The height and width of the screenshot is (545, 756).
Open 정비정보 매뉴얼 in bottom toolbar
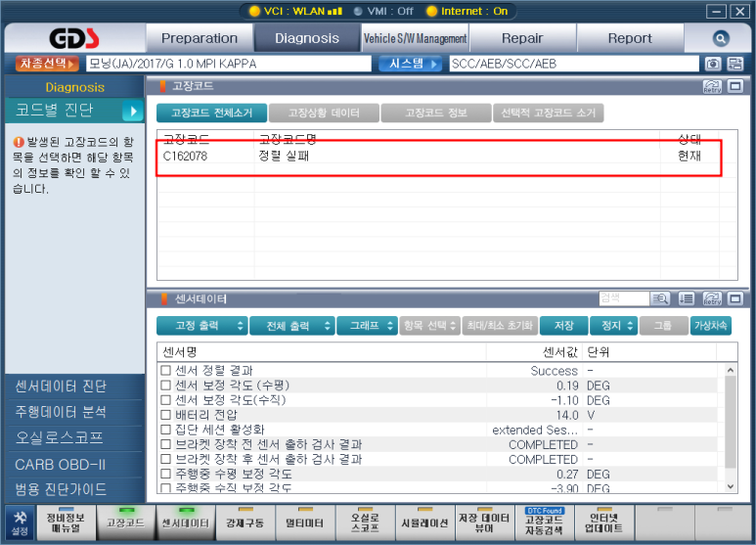(x=66, y=522)
